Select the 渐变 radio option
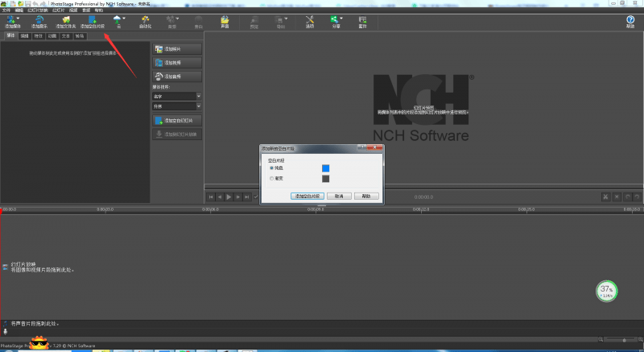 tap(271, 178)
